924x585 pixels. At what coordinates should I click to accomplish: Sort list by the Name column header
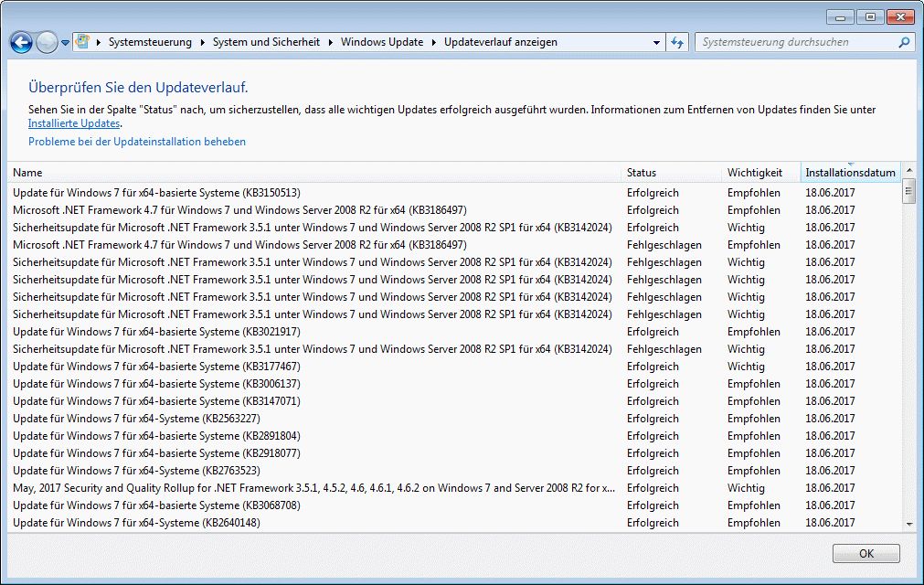click(x=27, y=173)
